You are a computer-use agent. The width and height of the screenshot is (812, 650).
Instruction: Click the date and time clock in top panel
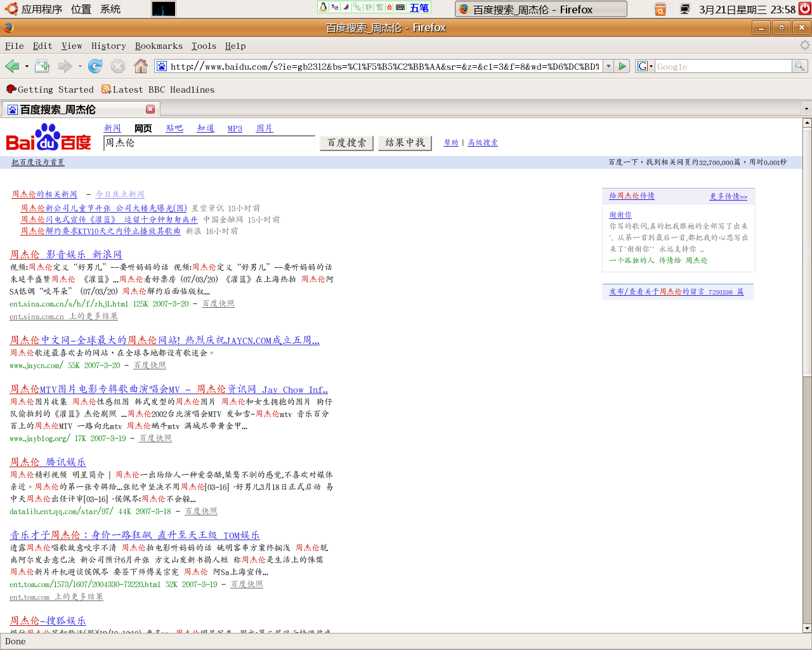tap(747, 9)
